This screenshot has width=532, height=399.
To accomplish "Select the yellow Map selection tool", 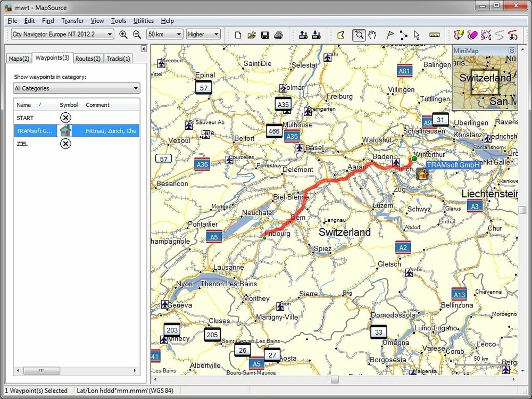I will coord(341,35).
